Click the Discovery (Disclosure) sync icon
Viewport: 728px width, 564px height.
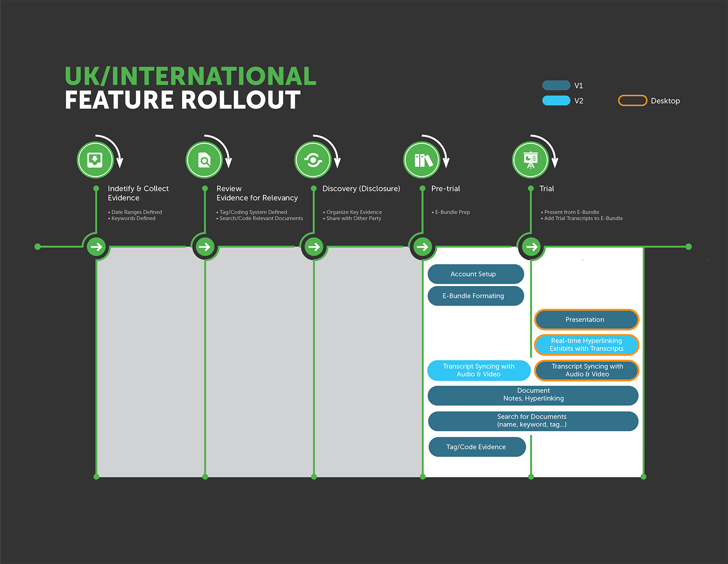(313, 160)
